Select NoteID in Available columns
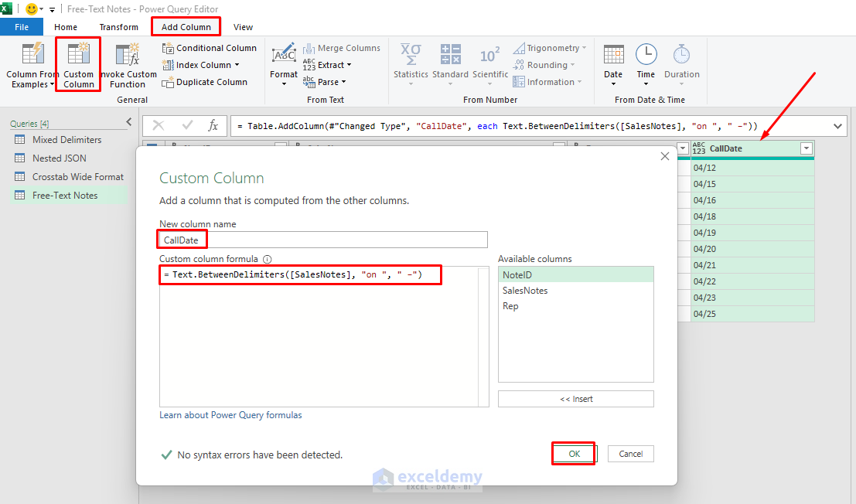 576,275
